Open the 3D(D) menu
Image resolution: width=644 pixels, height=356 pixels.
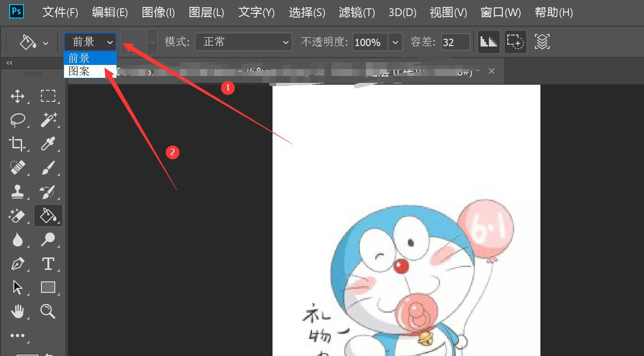[x=402, y=12]
